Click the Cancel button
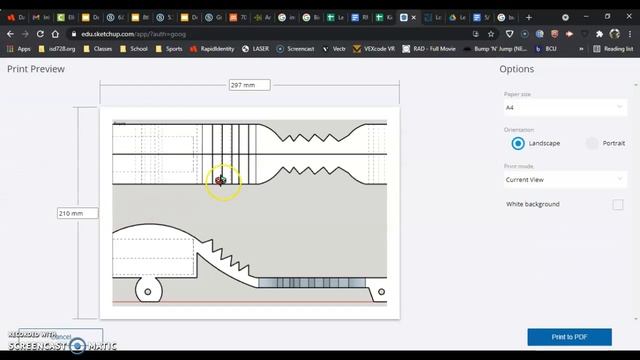Screen dimensions: 640x360 tap(60, 336)
